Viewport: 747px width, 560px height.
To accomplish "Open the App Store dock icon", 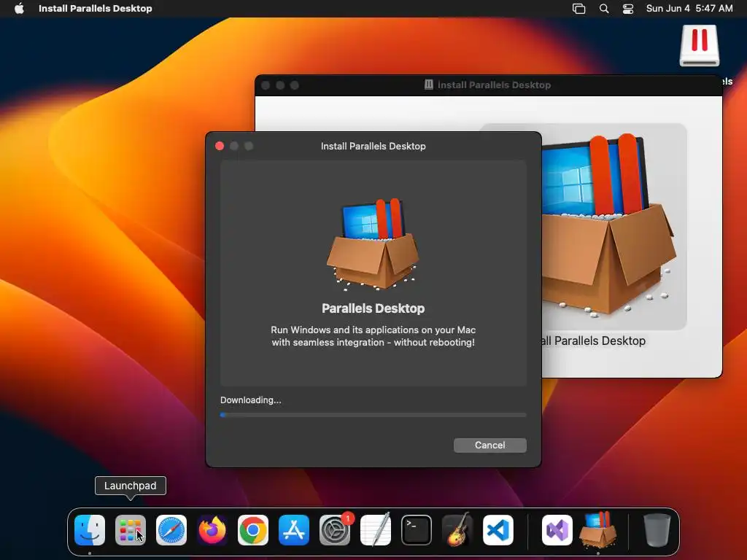I will click(x=294, y=530).
